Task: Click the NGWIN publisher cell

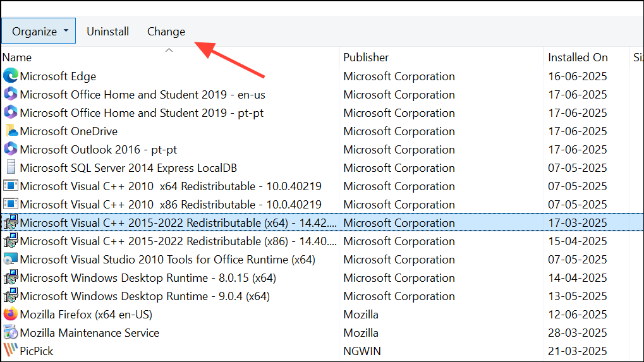Action: pos(362,351)
